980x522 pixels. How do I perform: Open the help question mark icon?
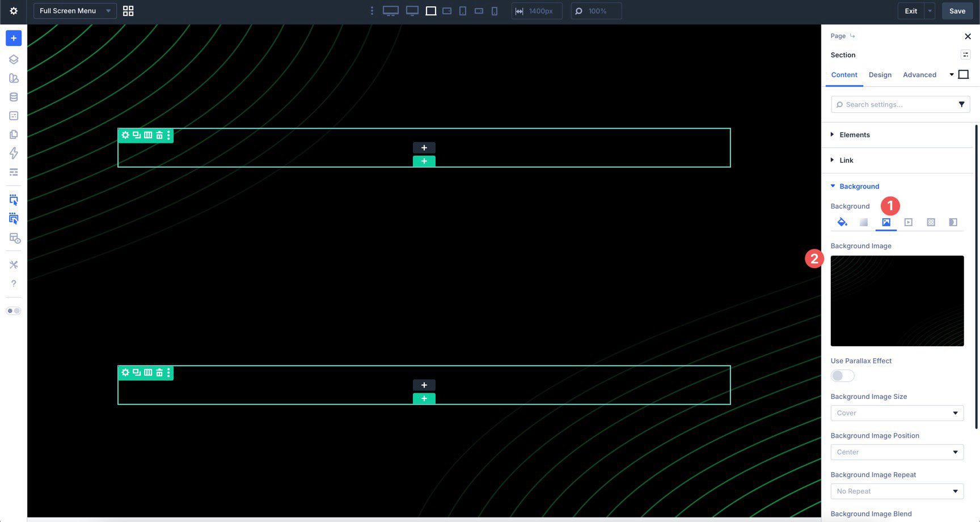(x=14, y=283)
